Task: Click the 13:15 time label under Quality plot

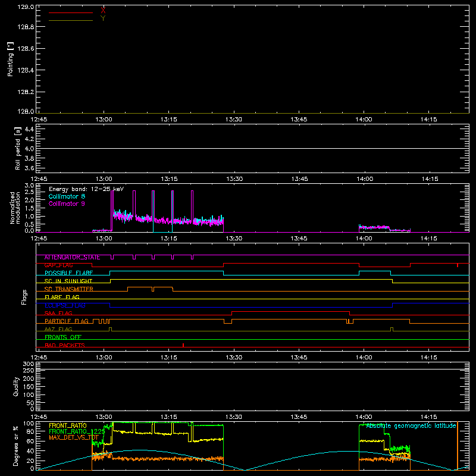Action: point(169,417)
